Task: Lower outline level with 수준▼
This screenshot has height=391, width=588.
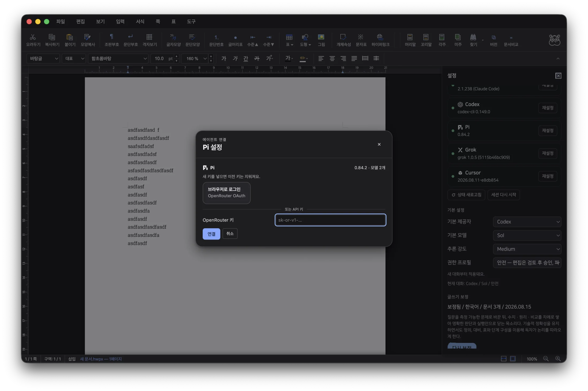Action: [269, 40]
